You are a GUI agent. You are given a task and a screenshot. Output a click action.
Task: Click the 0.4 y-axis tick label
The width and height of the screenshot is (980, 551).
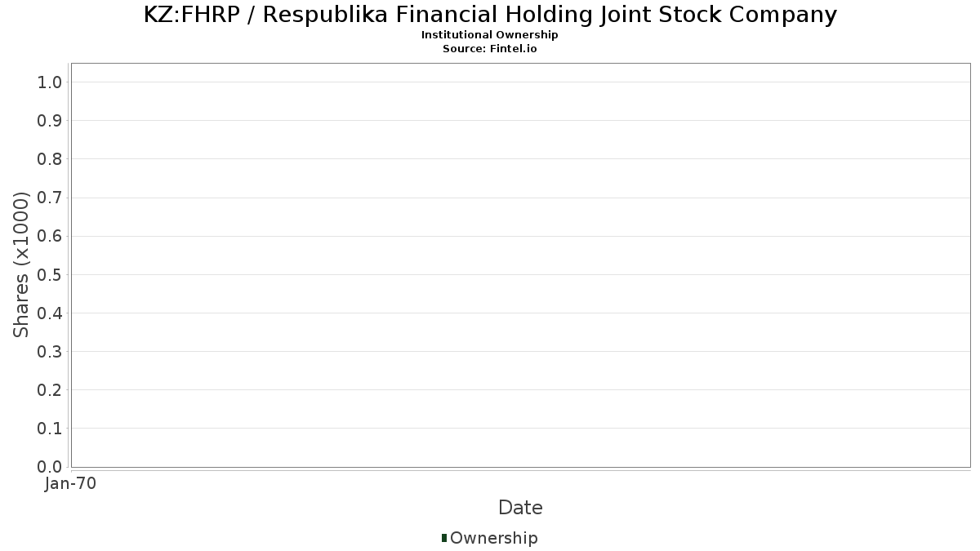[x=50, y=313]
